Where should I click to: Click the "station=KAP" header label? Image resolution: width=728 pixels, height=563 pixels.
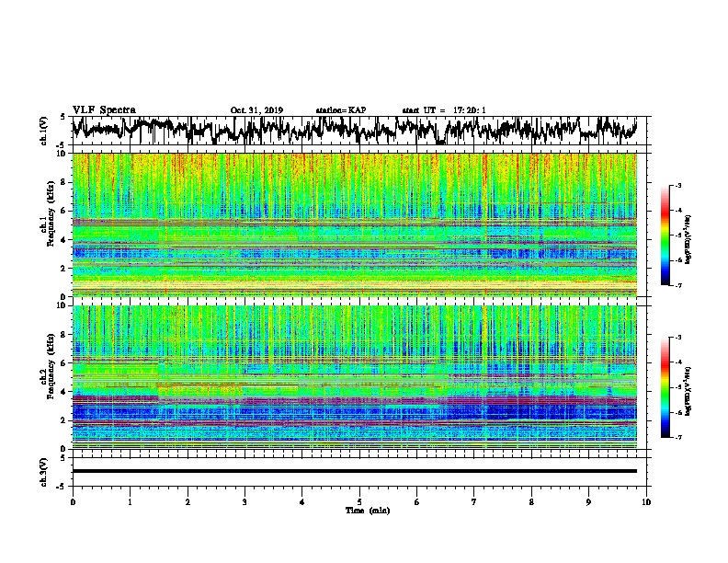point(341,110)
